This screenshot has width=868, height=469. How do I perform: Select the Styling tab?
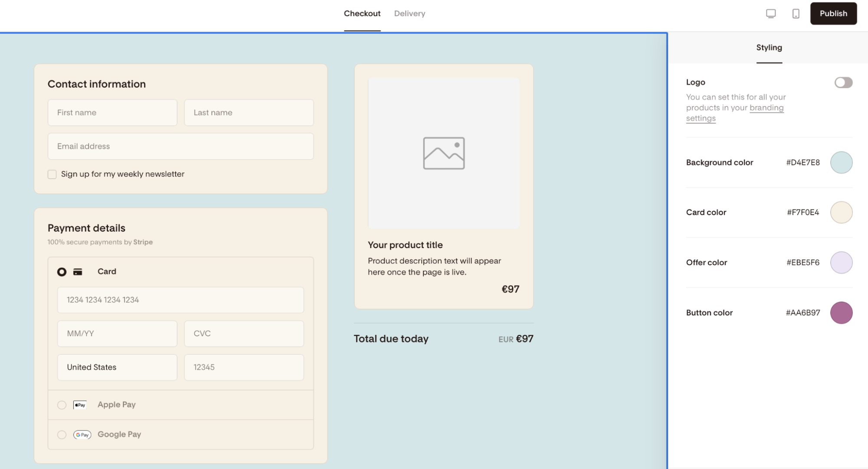(x=769, y=48)
